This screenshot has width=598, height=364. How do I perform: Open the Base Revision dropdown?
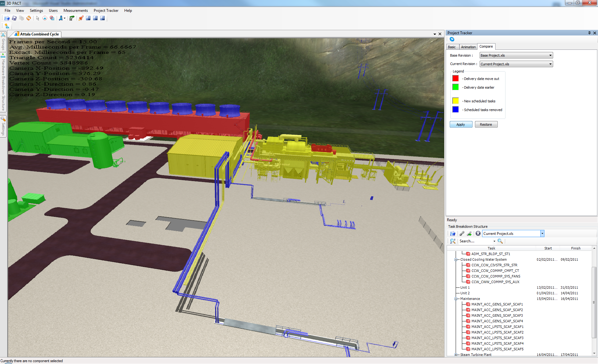point(550,55)
